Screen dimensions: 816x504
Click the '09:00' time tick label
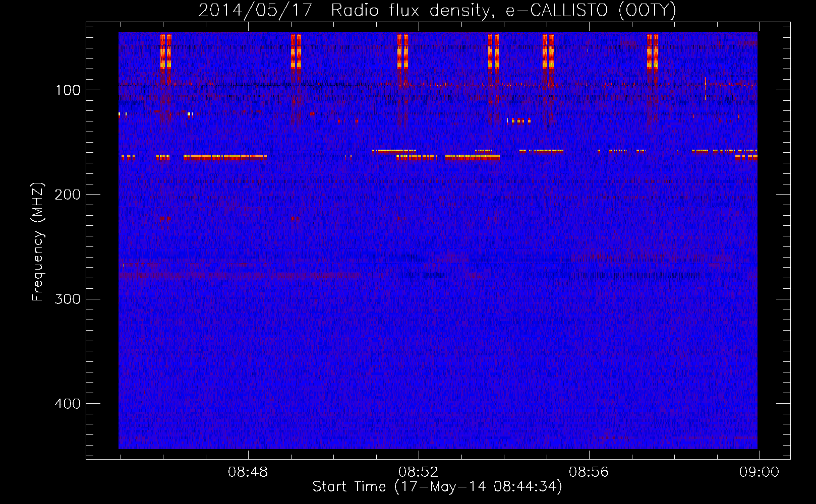click(760, 472)
